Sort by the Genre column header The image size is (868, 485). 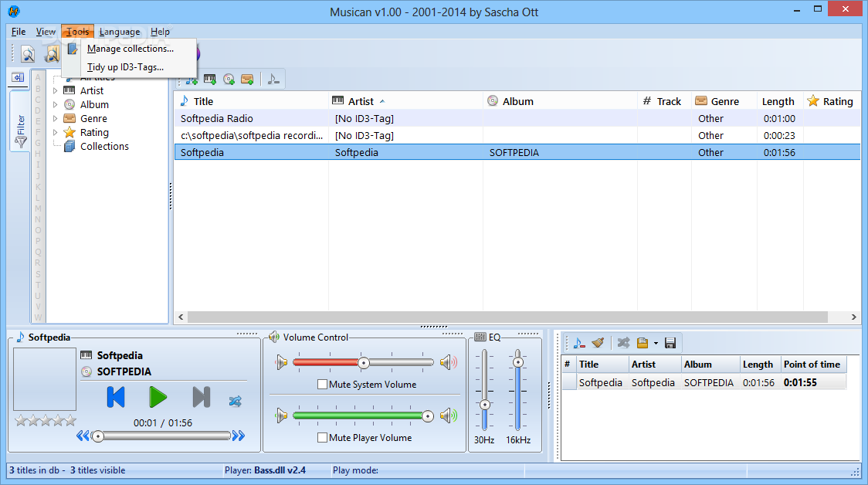point(724,100)
